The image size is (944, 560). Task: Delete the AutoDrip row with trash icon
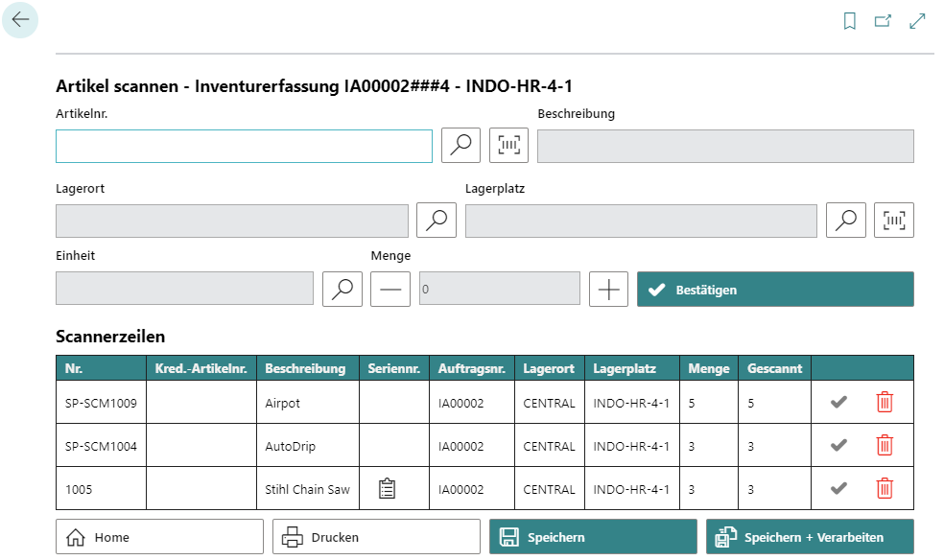(885, 445)
